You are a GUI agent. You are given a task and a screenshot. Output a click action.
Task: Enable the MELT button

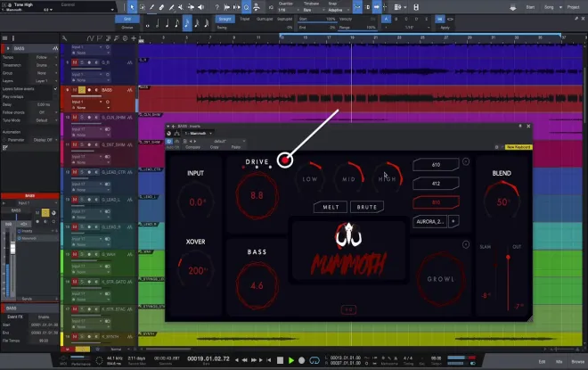click(x=331, y=207)
